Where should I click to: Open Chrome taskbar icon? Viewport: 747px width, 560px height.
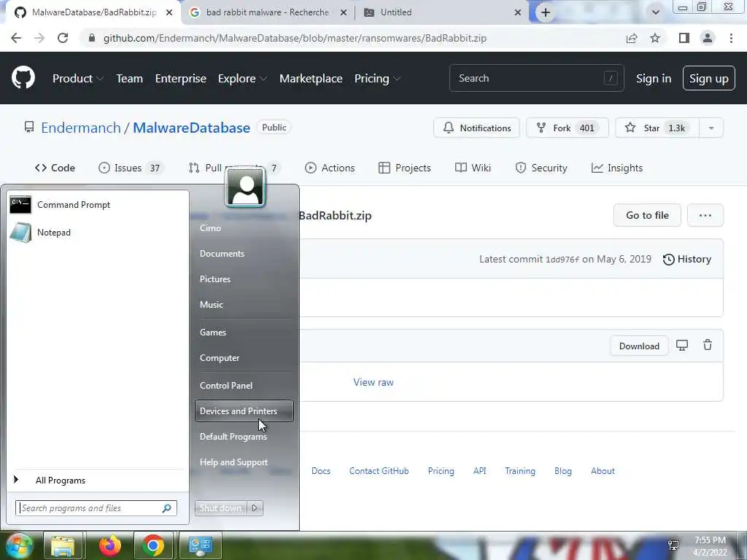pyautogui.click(x=153, y=545)
